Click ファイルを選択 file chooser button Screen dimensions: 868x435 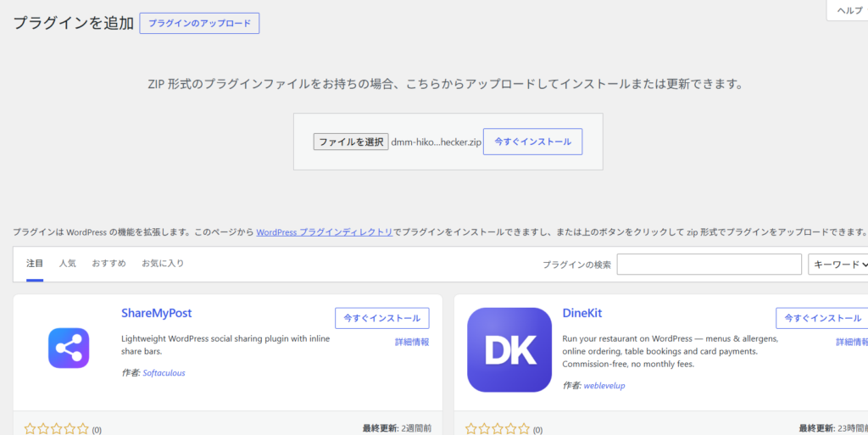(x=351, y=142)
